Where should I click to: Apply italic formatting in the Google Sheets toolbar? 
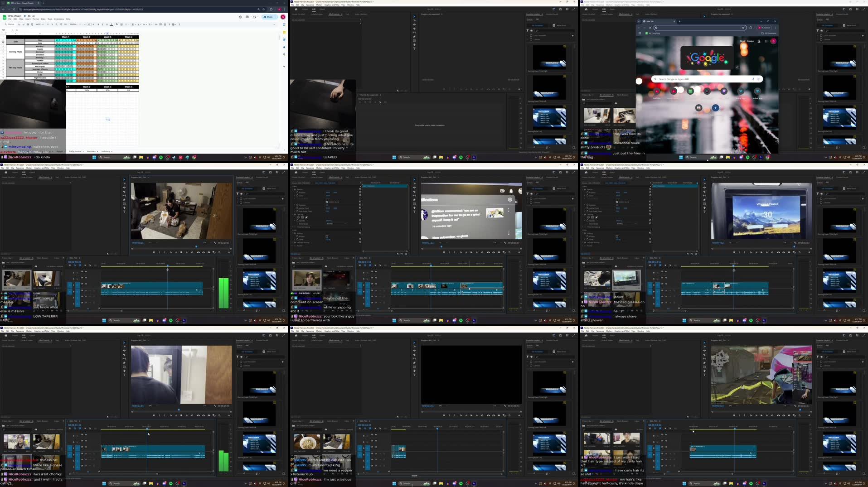(x=102, y=24)
